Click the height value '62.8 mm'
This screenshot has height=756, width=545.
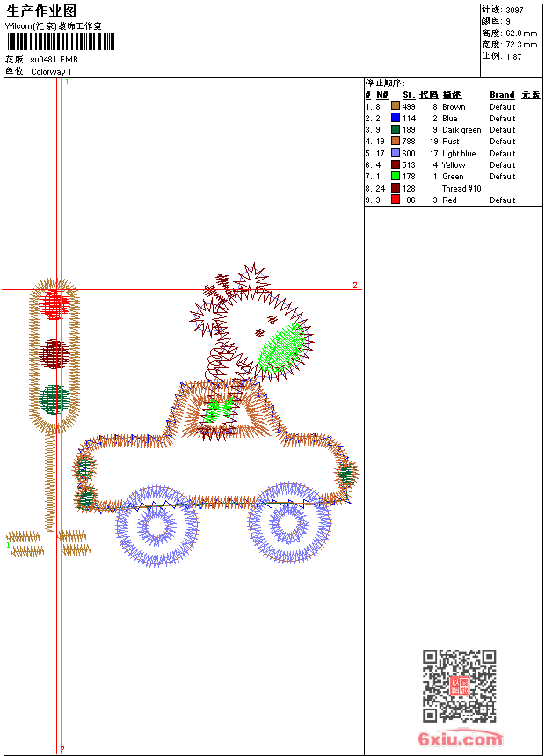click(521, 33)
